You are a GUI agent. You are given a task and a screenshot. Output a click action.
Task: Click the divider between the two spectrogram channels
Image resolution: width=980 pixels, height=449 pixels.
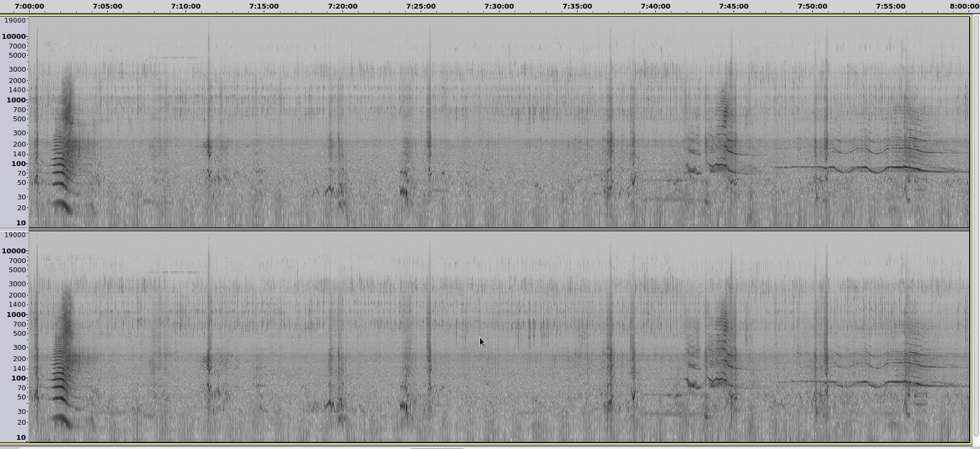point(499,230)
